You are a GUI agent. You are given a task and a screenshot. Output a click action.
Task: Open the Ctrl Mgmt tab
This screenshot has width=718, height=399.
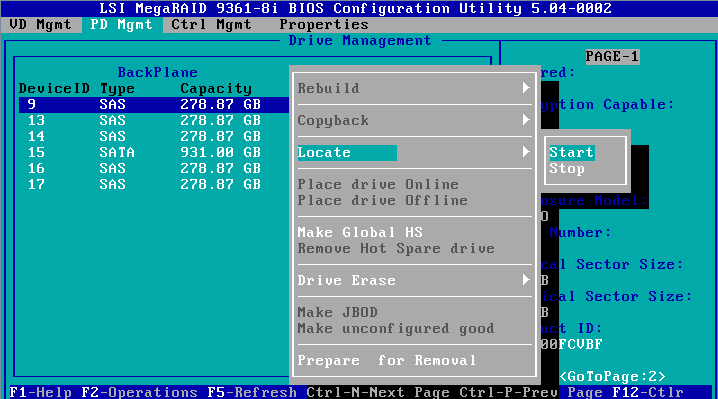pyautogui.click(x=211, y=25)
